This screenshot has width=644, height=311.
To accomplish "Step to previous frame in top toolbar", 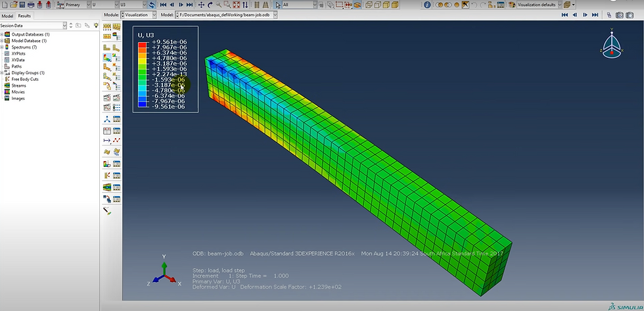I will (x=172, y=5).
